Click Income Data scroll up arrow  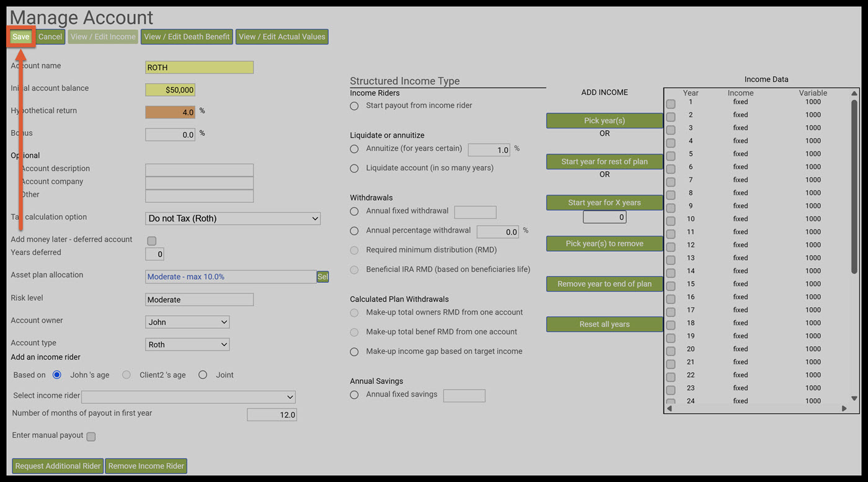pos(854,93)
